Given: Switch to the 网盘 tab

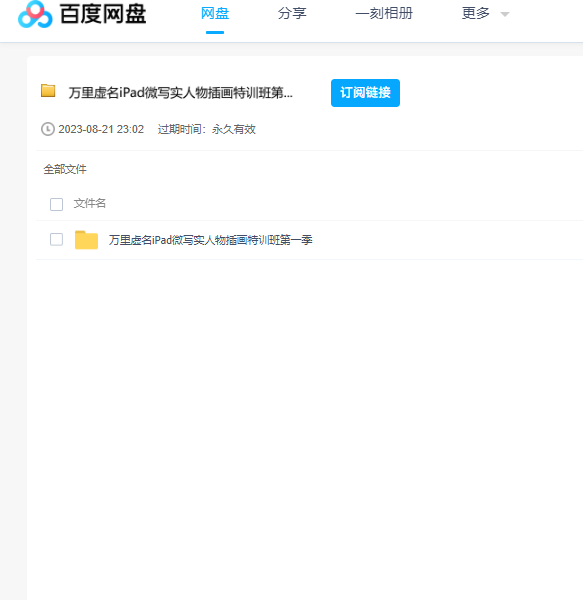Looking at the screenshot, I should coord(215,14).
